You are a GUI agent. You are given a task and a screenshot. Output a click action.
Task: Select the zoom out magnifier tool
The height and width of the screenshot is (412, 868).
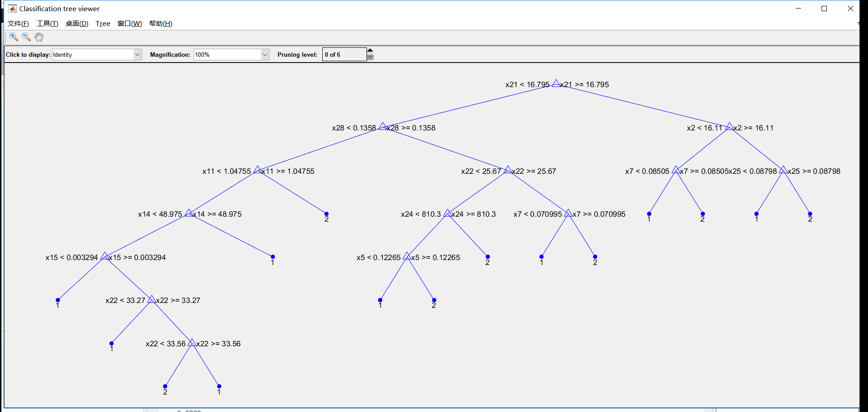(26, 37)
